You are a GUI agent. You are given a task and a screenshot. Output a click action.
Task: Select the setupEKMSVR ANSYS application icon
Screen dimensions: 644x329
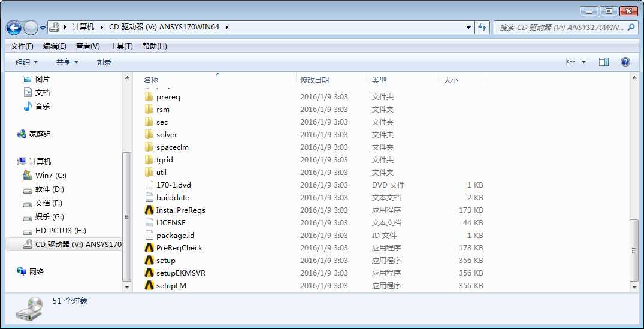pos(149,273)
